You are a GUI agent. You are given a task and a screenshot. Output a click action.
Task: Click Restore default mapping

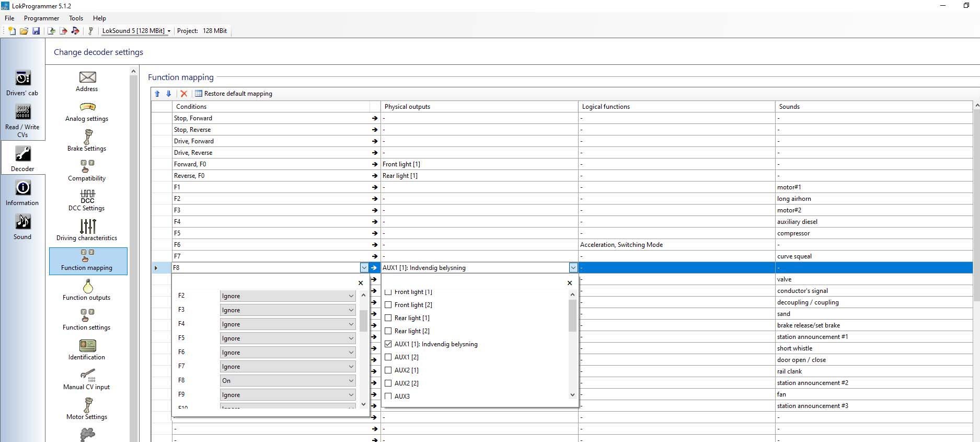[x=234, y=94]
